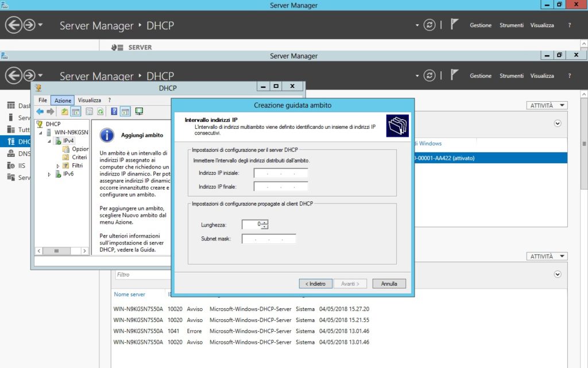Click the refresh icon in back Server Manager
Screen dimensions: 588x368
430,25
